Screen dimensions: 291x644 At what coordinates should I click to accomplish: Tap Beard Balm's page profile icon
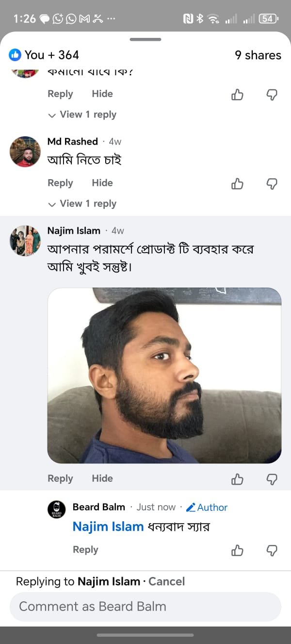(57, 508)
